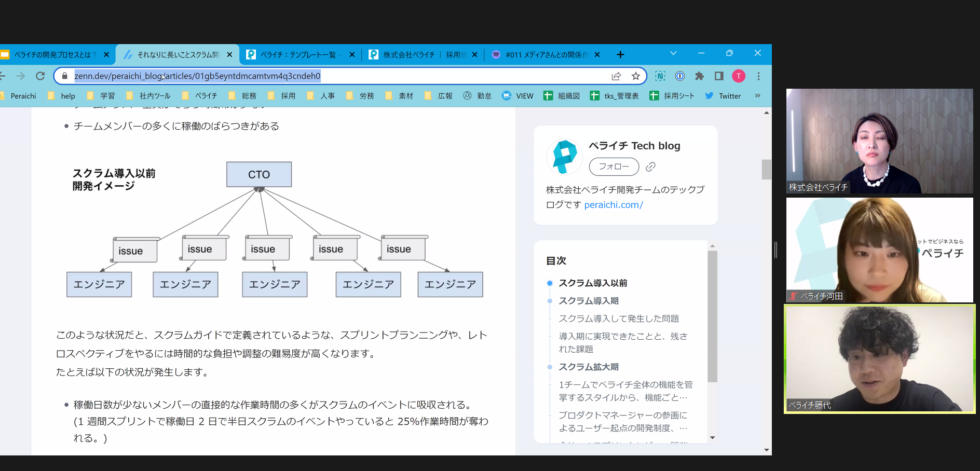Image resolution: width=980 pixels, height=471 pixels.
Task: Select the ペライチ藤代 video thumbnail
Action: [x=879, y=359]
